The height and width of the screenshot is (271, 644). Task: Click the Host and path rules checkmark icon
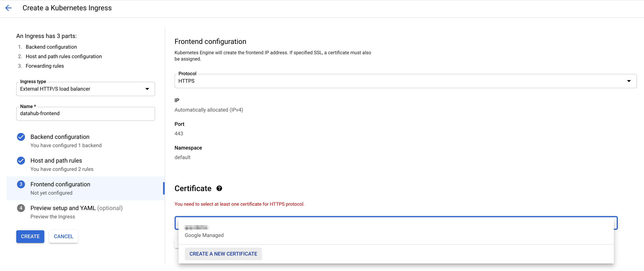pos(21,161)
